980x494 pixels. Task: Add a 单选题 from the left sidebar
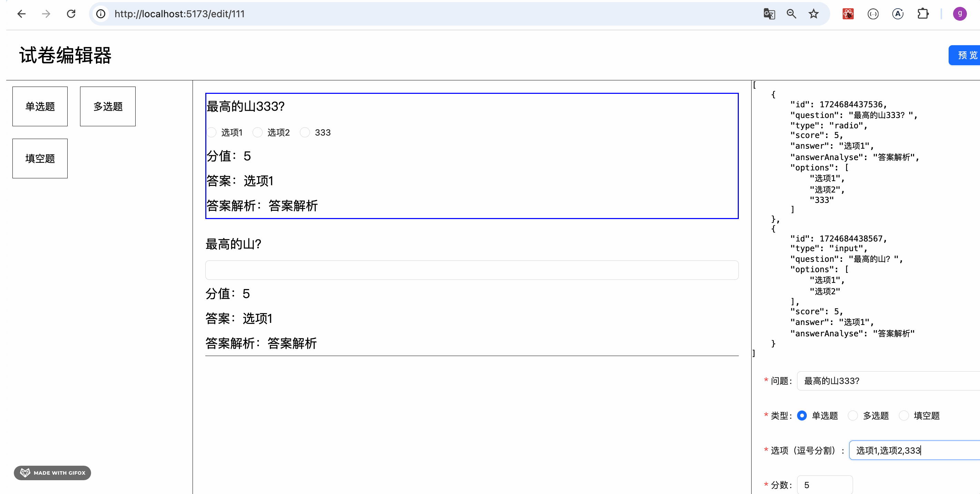pos(40,107)
